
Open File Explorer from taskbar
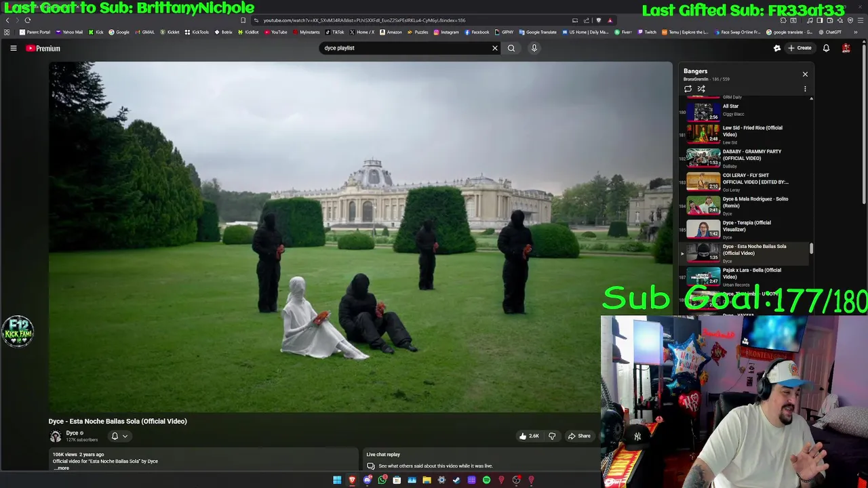click(427, 480)
